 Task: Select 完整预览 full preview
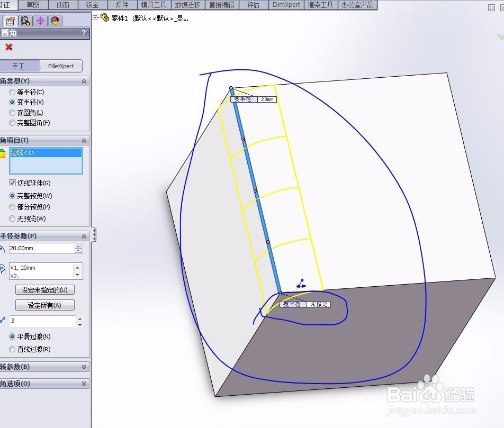tap(12, 196)
